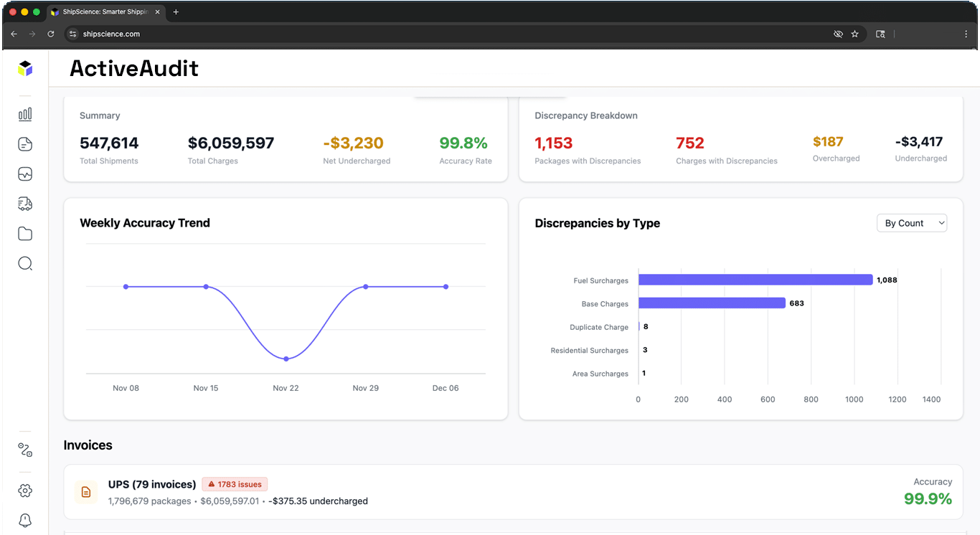The height and width of the screenshot is (535, 980).
Task: Select the search icon in sidebar
Action: coord(24,263)
